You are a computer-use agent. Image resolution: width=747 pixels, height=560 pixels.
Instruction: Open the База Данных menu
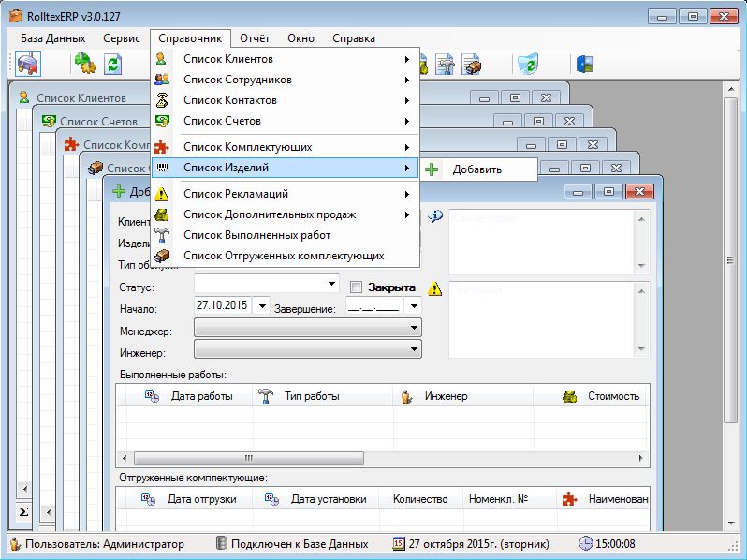[x=52, y=38]
